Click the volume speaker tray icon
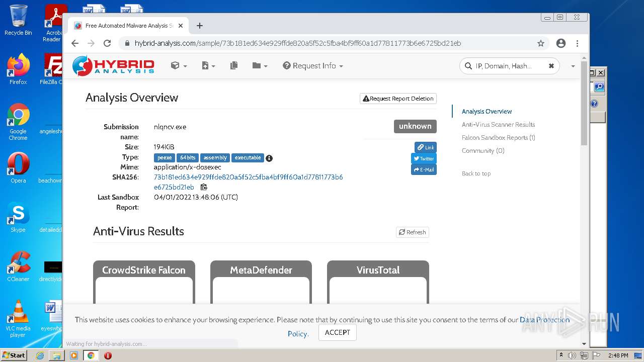644x362 pixels. coord(572,355)
